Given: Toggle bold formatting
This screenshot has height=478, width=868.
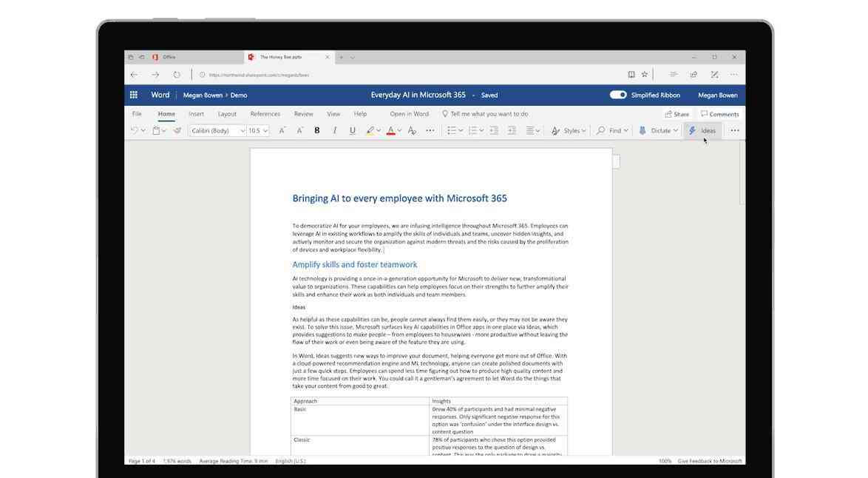Looking at the screenshot, I should (x=317, y=131).
